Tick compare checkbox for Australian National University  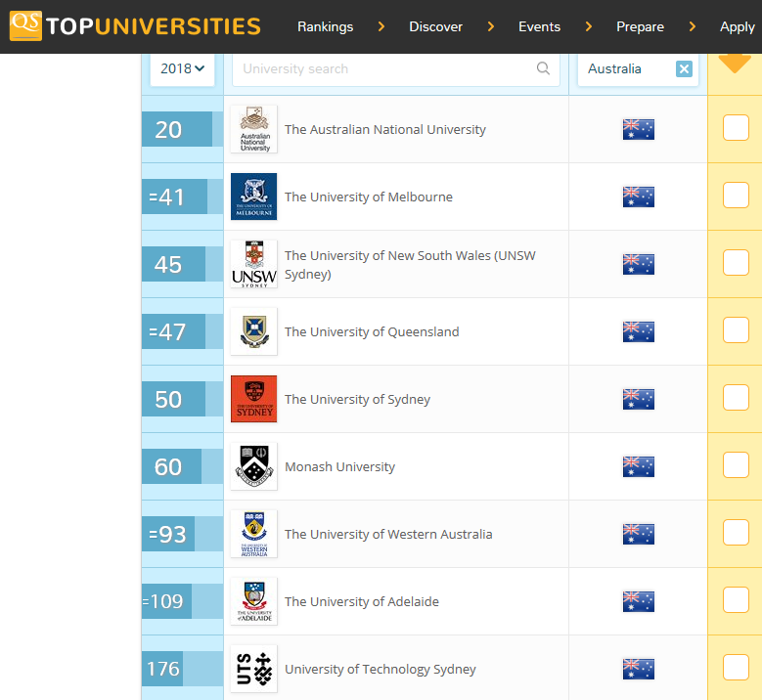click(x=736, y=128)
